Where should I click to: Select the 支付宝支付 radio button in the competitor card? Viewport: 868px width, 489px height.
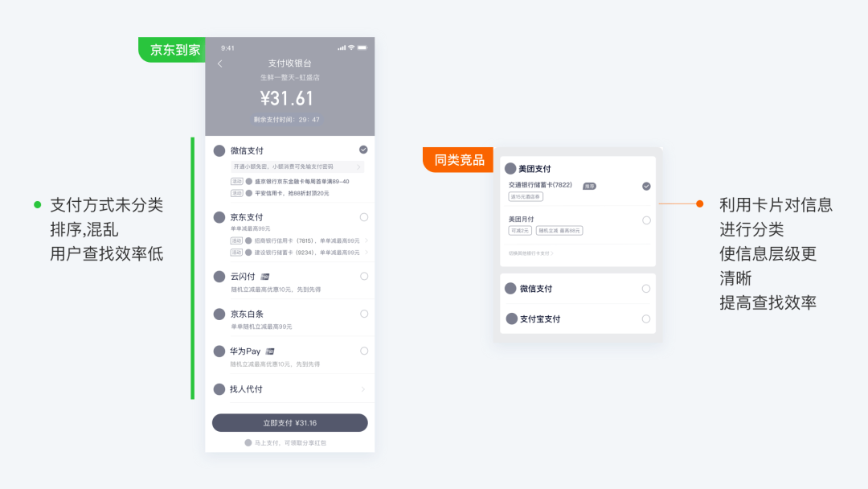point(646,319)
